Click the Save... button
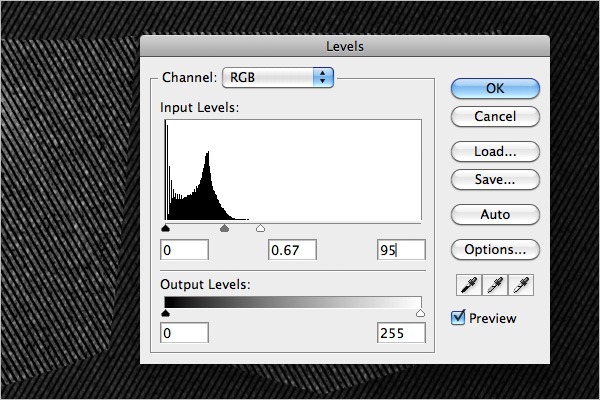 (495, 180)
